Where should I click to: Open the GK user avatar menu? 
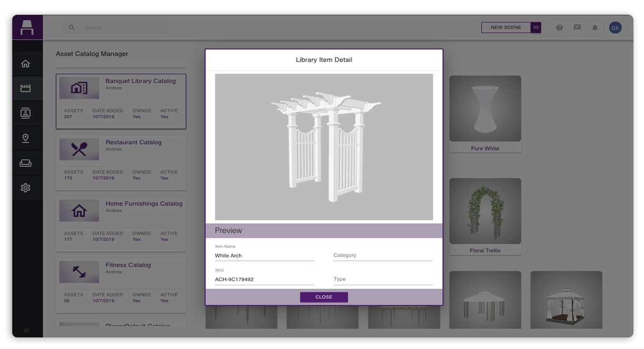tap(616, 27)
